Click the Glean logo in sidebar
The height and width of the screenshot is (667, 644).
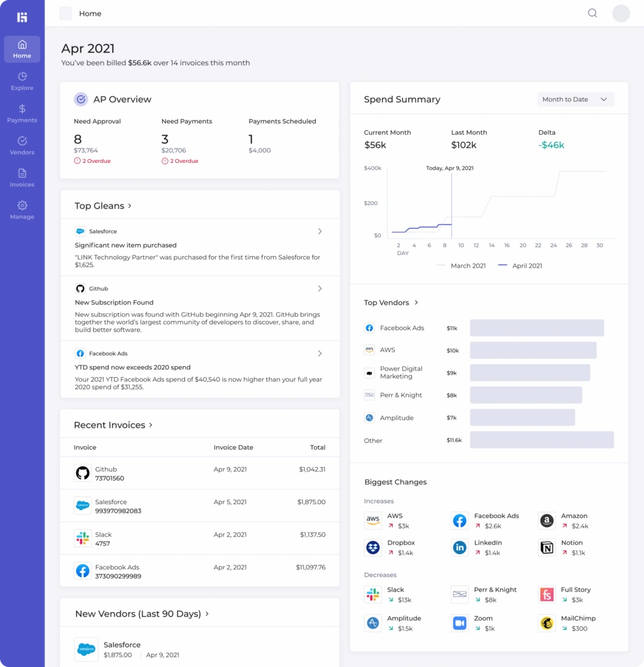[22, 17]
